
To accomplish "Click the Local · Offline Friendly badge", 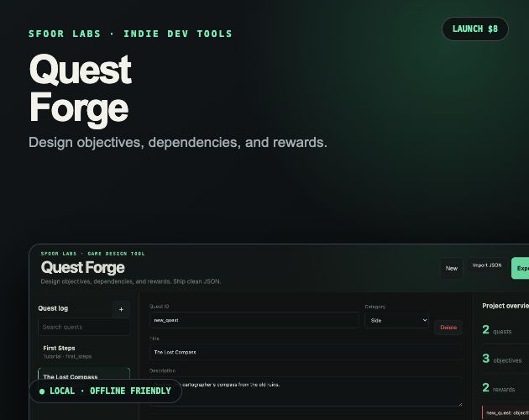I will click(x=106, y=391).
